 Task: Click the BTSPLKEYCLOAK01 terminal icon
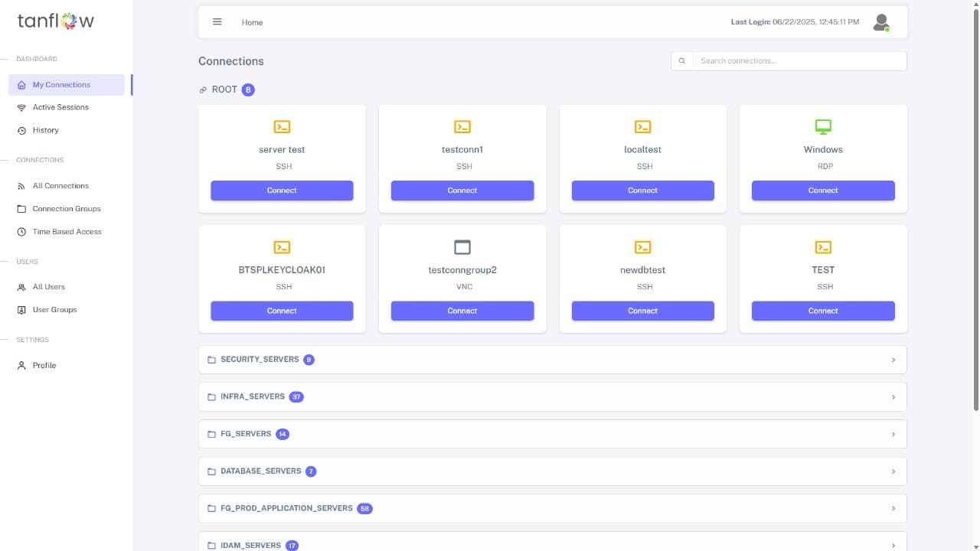pos(282,247)
